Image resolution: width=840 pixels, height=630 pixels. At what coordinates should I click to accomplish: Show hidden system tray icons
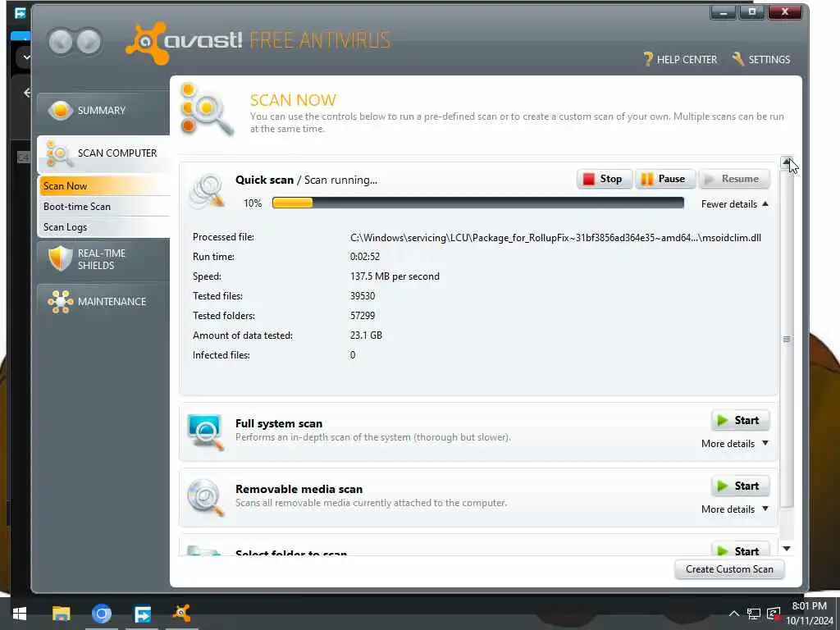[733, 614]
